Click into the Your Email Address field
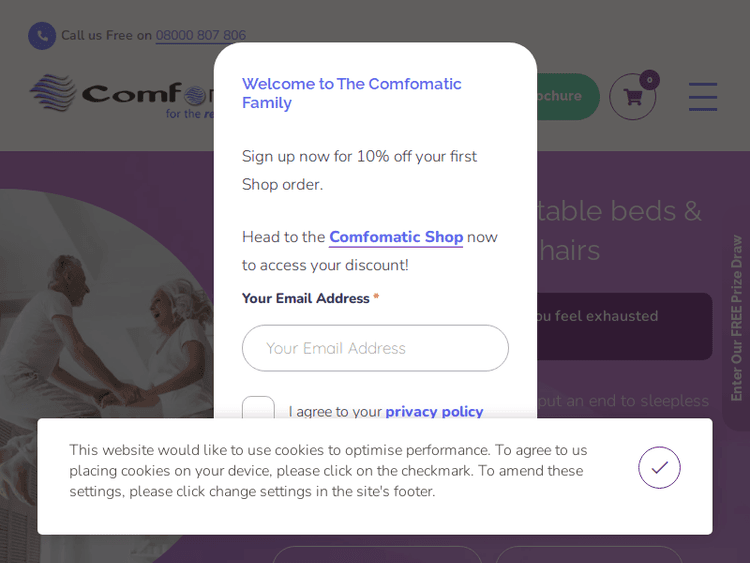The width and height of the screenshot is (750, 563). coord(375,348)
